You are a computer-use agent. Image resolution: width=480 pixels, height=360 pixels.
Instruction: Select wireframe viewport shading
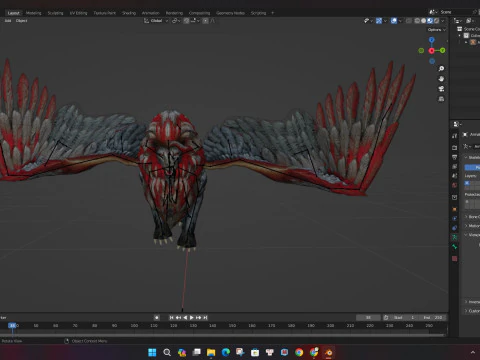[417, 21]
